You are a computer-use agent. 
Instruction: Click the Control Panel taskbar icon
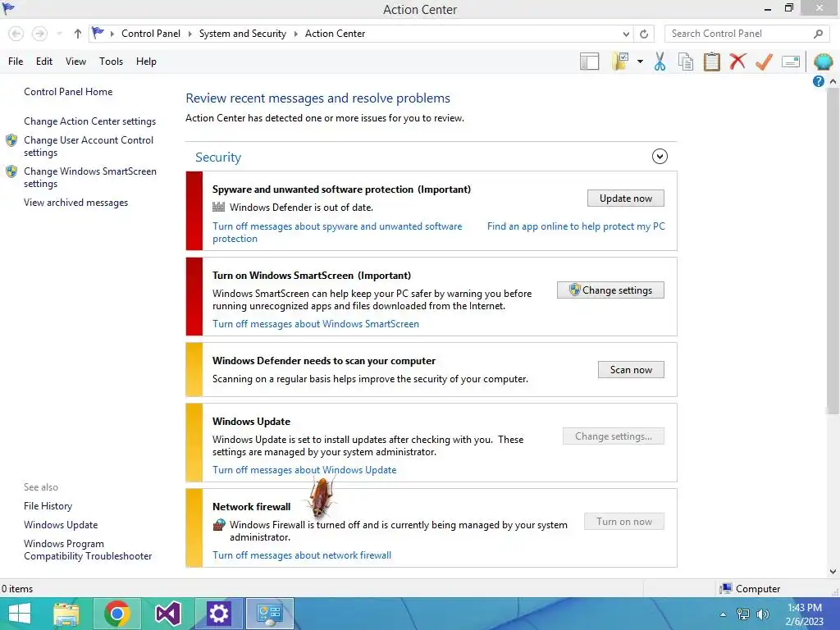click(x=269, y=614)
